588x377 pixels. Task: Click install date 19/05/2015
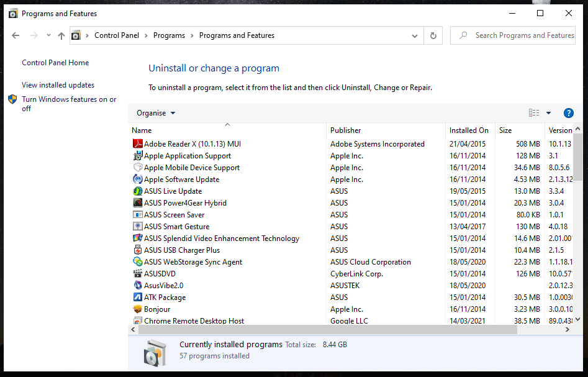(x=468, y=191)
